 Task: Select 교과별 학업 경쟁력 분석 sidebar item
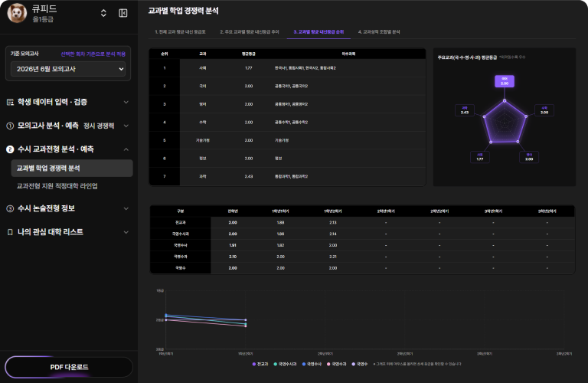click(x=72, y=168)
